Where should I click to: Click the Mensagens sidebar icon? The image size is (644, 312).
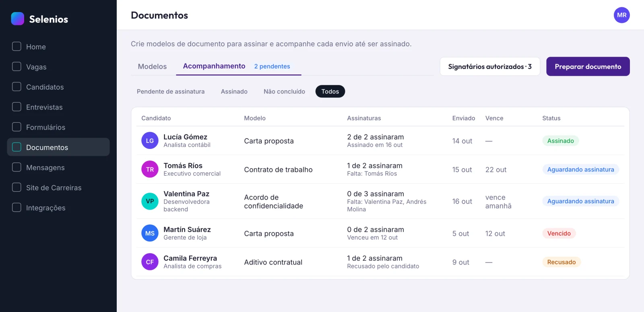tap(17, 167)
